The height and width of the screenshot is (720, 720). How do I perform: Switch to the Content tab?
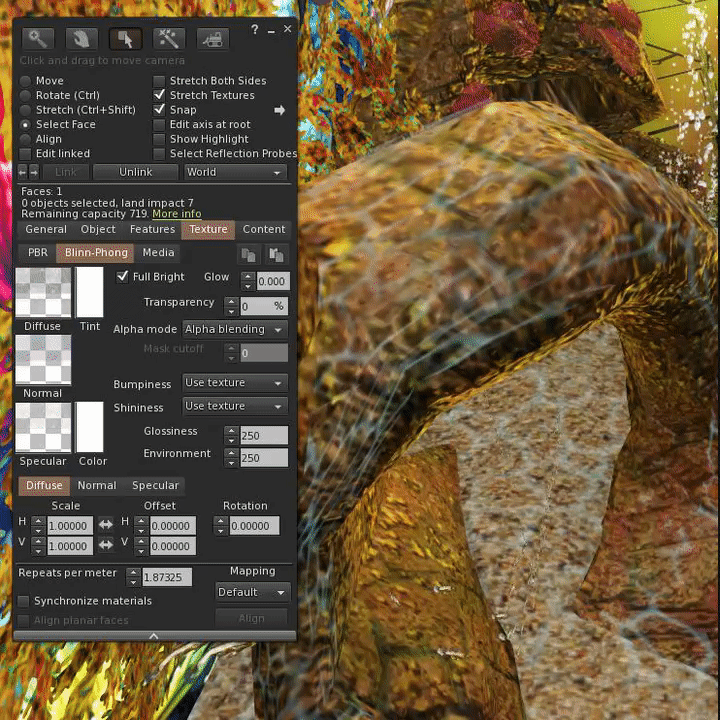[x=264, y=229]
